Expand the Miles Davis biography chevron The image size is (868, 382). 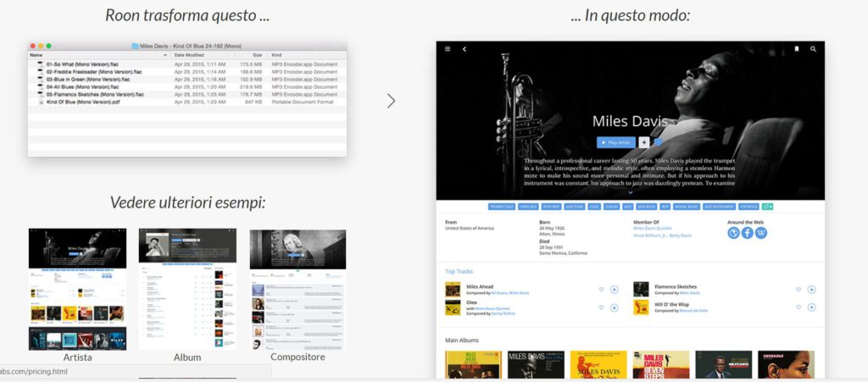(x=630, y=192)
